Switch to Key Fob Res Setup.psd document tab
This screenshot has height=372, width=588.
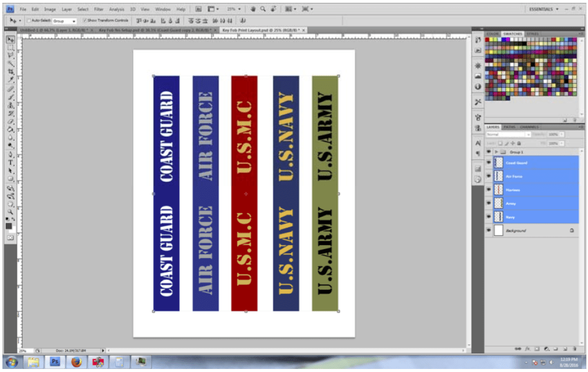pos(157,30)
